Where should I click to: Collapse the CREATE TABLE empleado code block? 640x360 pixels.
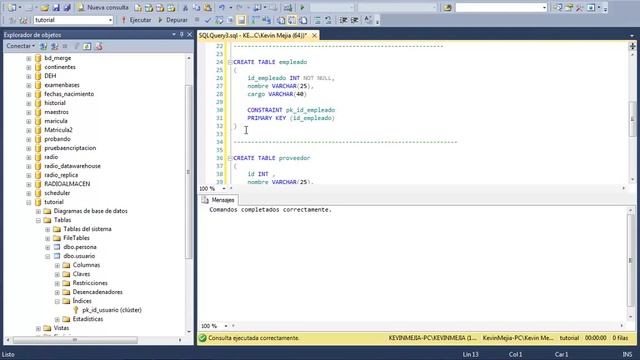point(230,62)
